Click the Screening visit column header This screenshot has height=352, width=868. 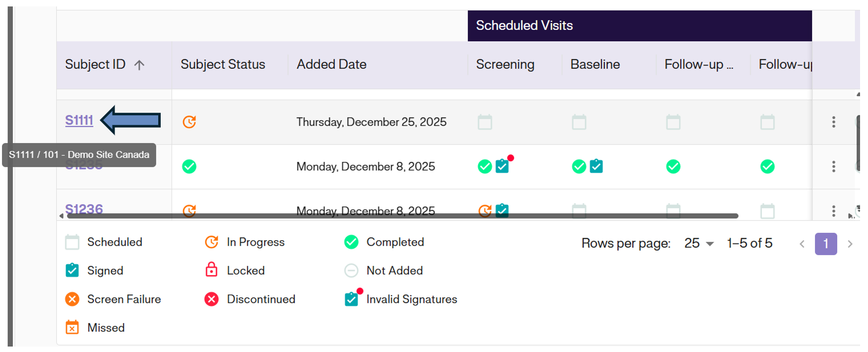click(505, 65)
